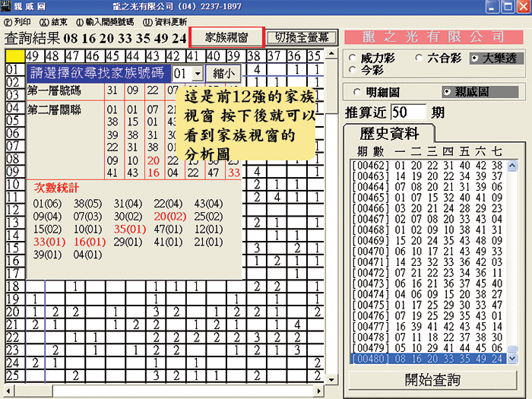Select history row 00464
This screenshot has width=532, height=399.
click(428, 187)
